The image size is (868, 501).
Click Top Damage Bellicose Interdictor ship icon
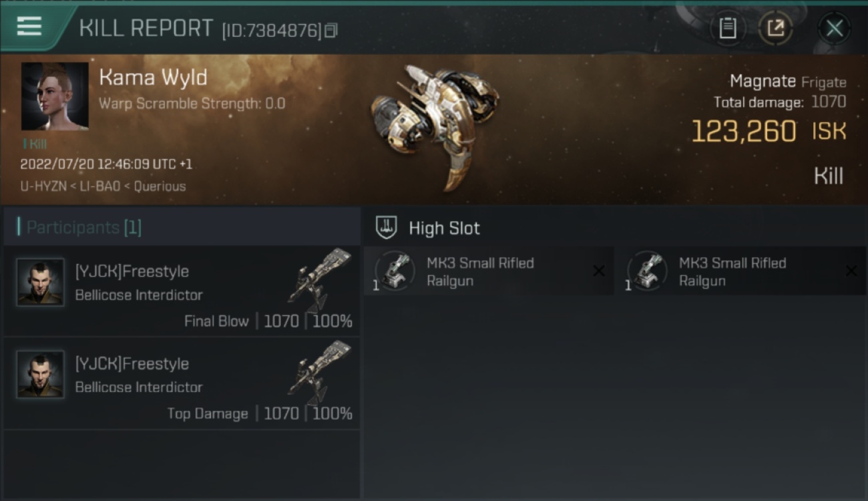319,371
